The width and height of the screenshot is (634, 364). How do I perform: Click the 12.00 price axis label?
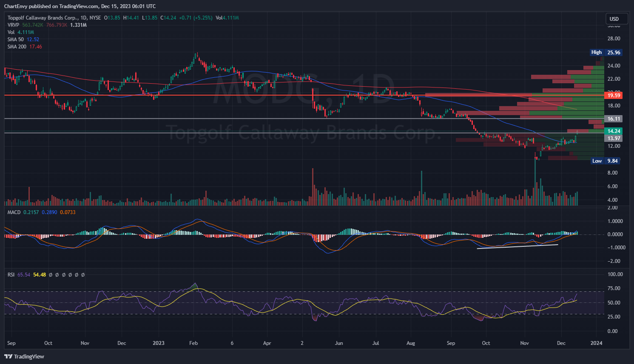(614, 146)
